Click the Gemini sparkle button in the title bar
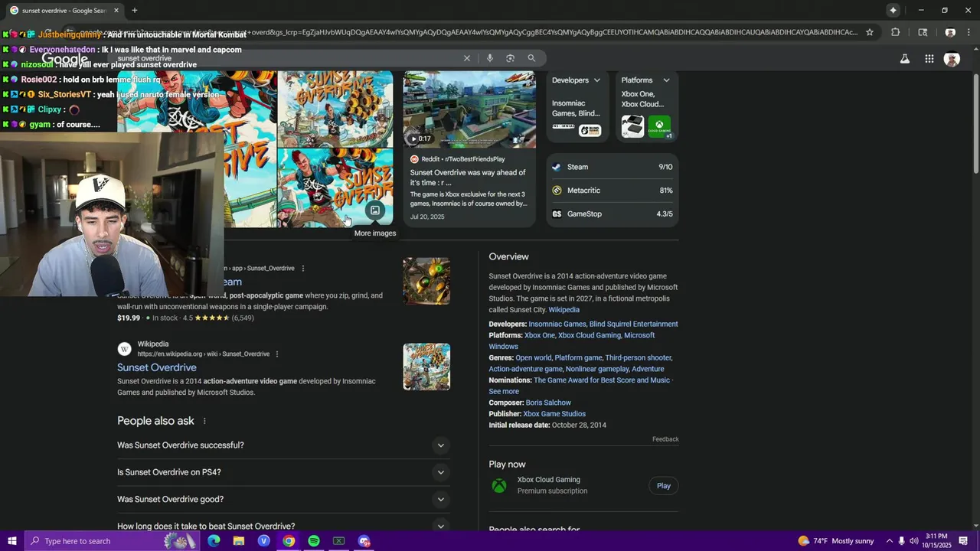The width and height of the screenshot is (980, 551). click(893, 10)
